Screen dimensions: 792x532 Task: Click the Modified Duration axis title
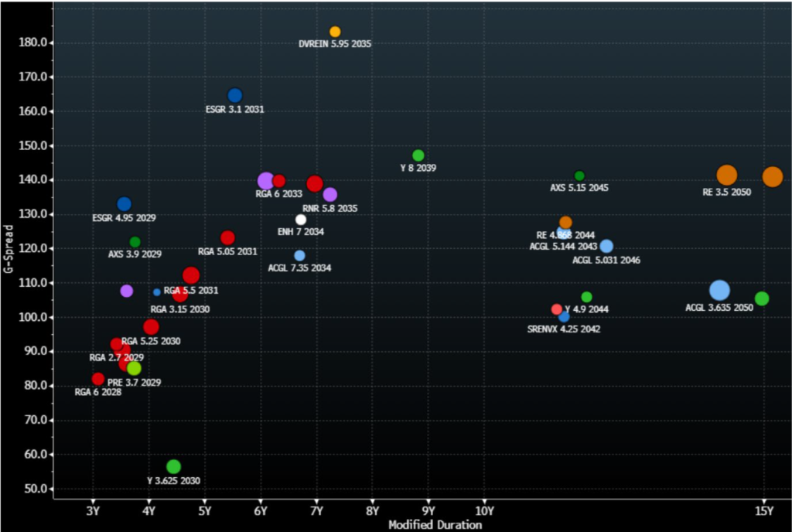pyautogui.click(x=435, y=525)
